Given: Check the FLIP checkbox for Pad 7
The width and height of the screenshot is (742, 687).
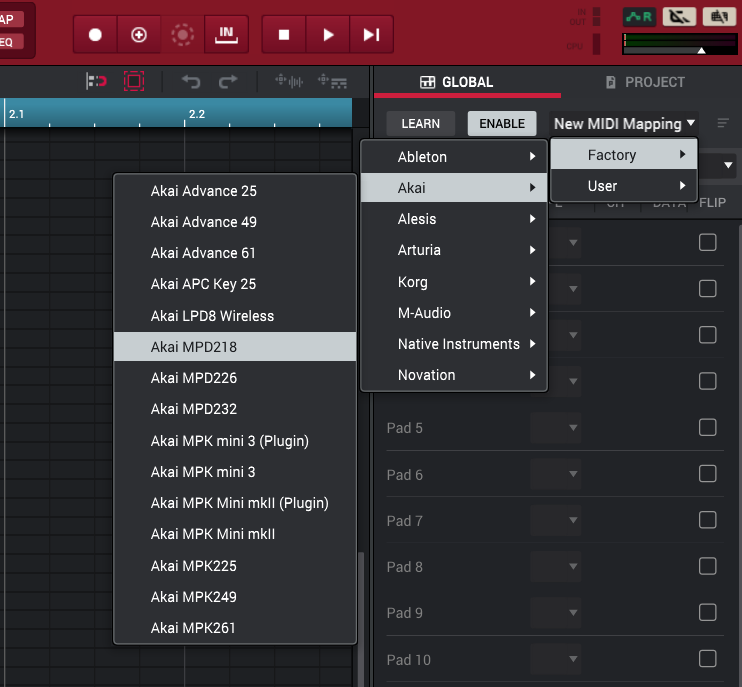Looking at the screenshot, I should [707, 520].
